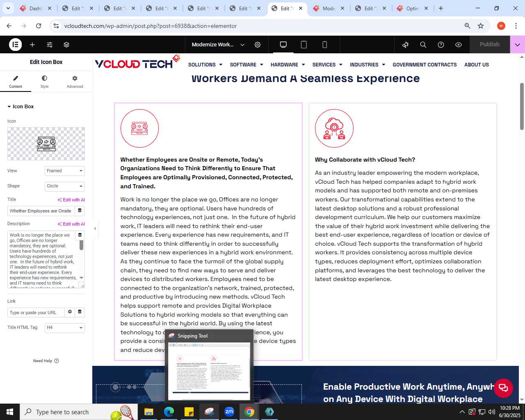Switch to tablet responsive view
This screenshot has height=420, width=525.
pos(304,45)
